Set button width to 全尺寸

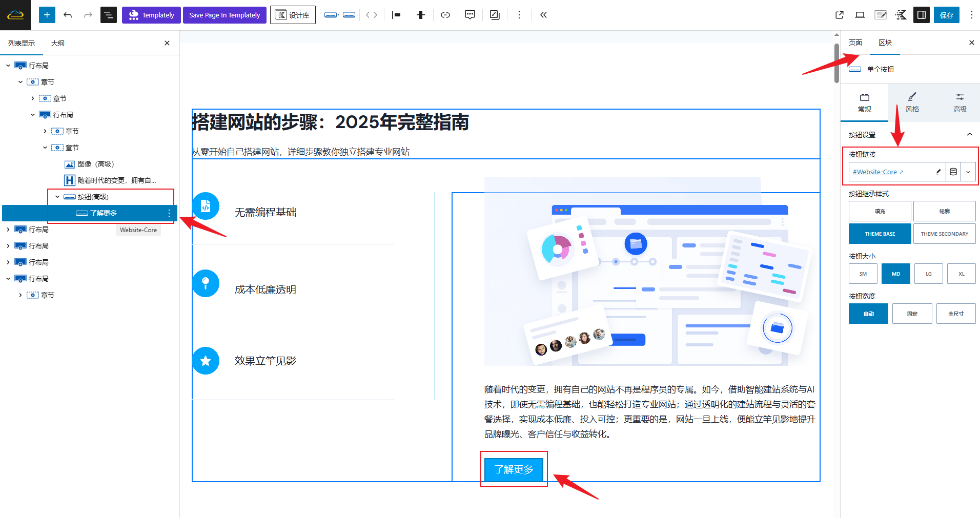955,314
